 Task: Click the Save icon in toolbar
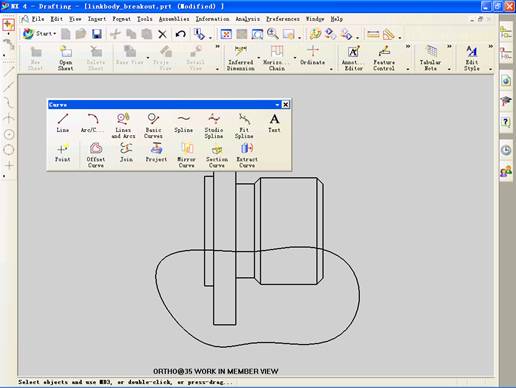[97, 34]
